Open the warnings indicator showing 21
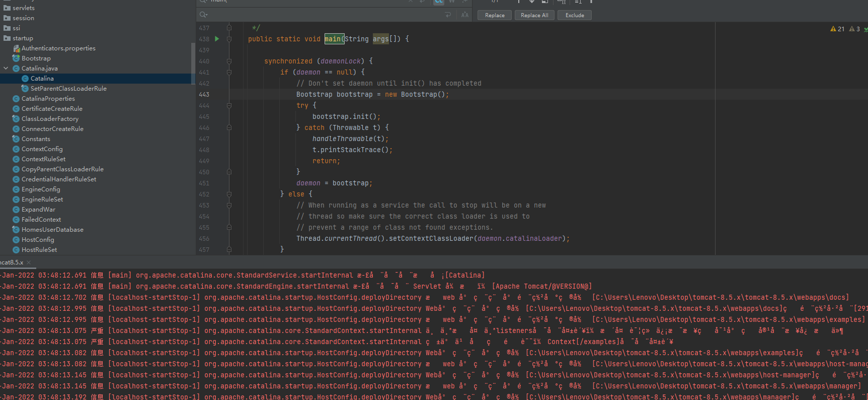868x400 pixels. tap(837, 29)
